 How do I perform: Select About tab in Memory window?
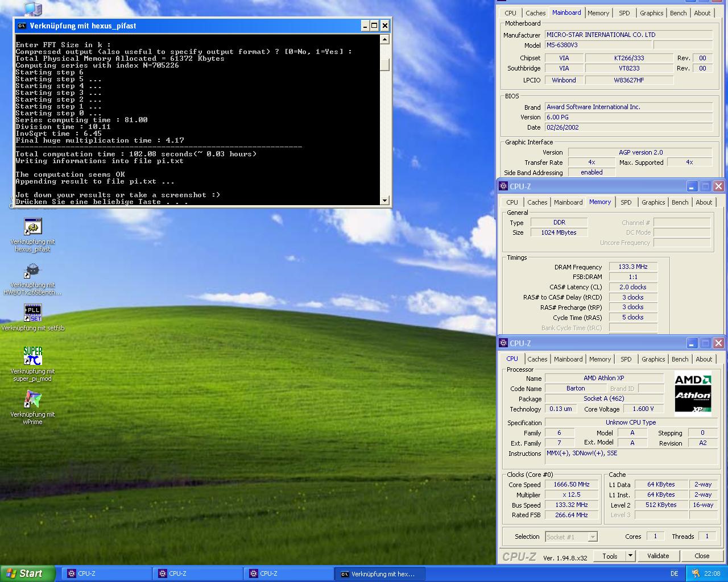tap(704, 202)
